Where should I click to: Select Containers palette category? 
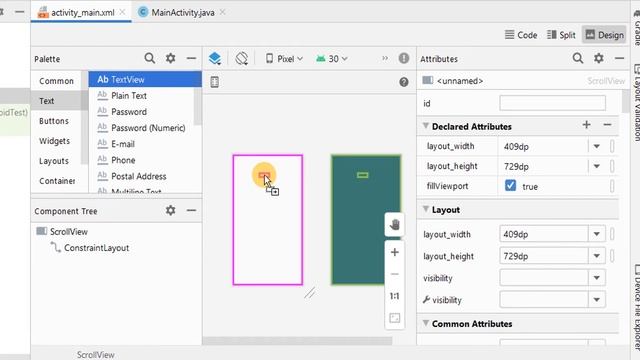point(56,181)
